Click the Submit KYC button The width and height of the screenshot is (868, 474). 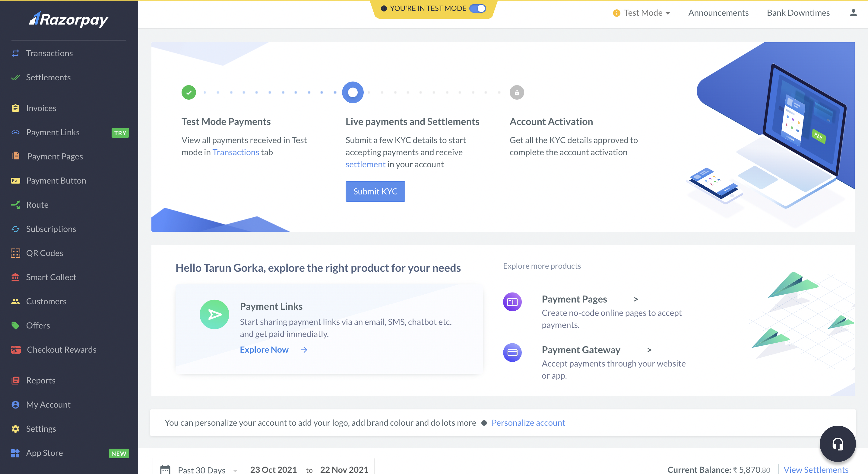click(x=375, y=191)
